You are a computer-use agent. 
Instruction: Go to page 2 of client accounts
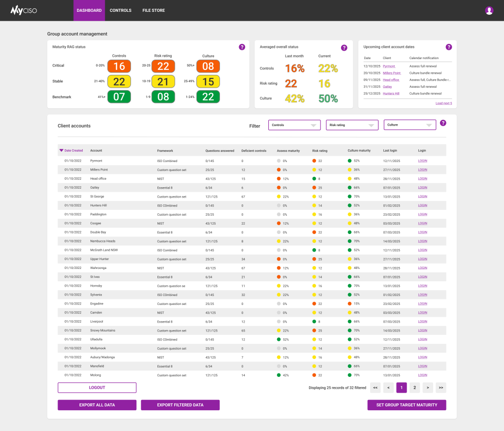click(414, 388)
